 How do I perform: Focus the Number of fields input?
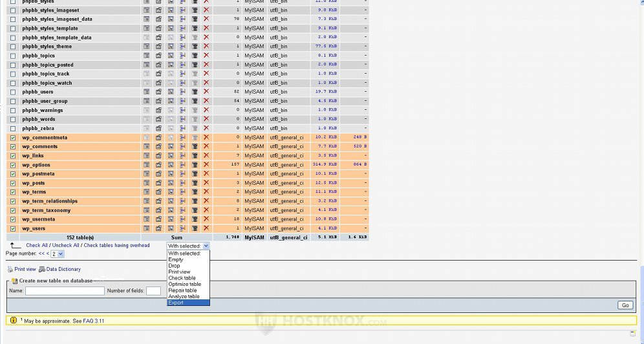(153, 290)
